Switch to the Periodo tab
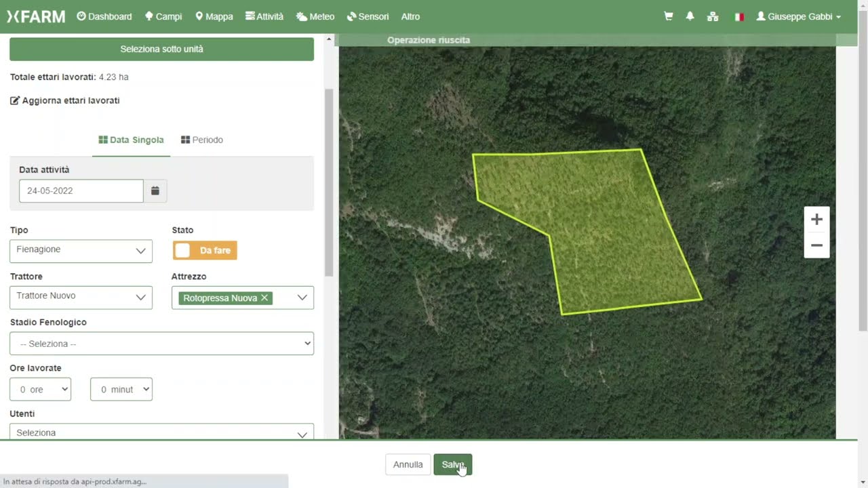Screen dimensions: 868x488 [202, 140]
